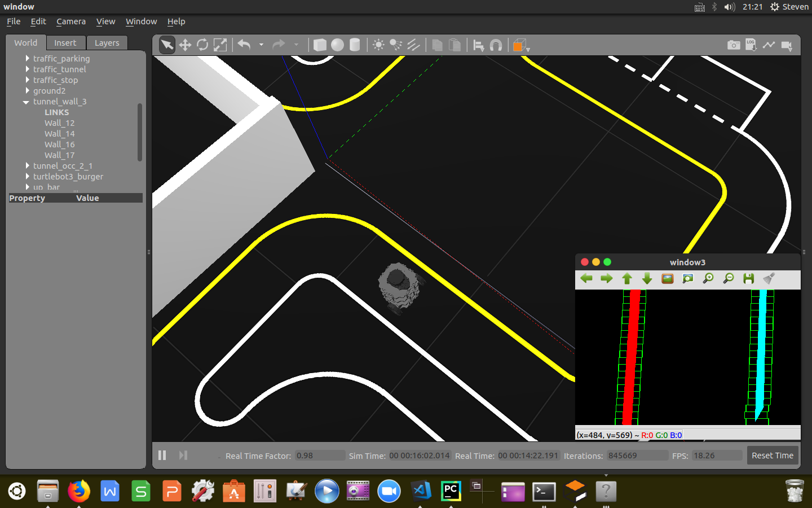Open the redo history dropdown arrow
This screenshot has width=812, height=508.
(x=296, y=45)
